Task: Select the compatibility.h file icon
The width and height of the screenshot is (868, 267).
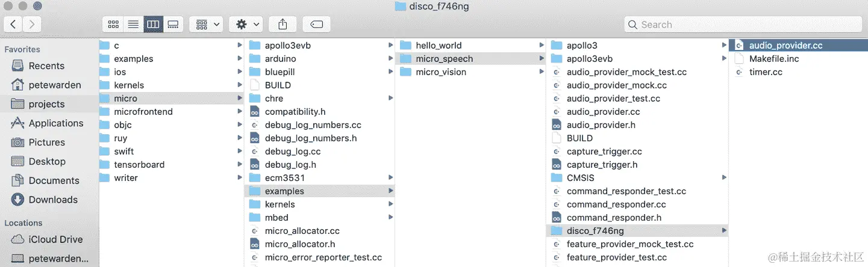Action: pos(254,111)
